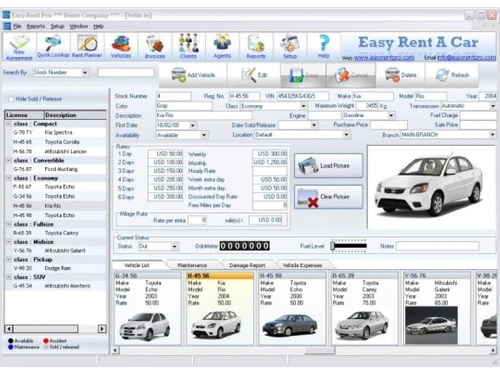Click the OdoMeter digit display
The width and height of the screenshot is (500, 375).
[x=244, y=246]
